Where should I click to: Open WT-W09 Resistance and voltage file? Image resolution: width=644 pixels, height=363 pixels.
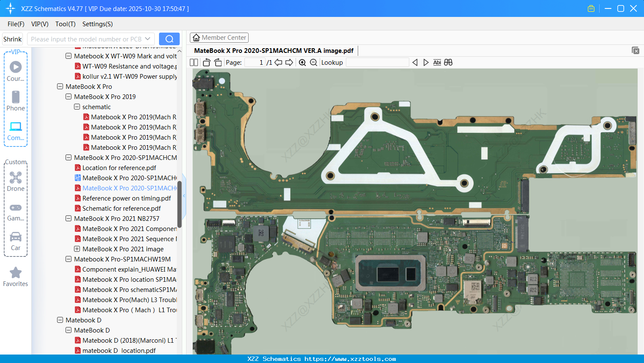126,66
